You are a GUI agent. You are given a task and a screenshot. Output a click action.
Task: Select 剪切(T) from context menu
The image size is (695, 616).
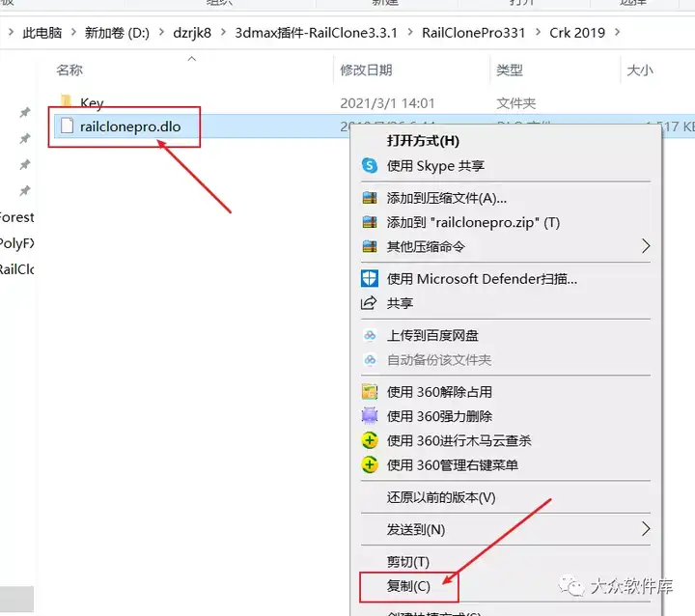click(x=407, y=562)
